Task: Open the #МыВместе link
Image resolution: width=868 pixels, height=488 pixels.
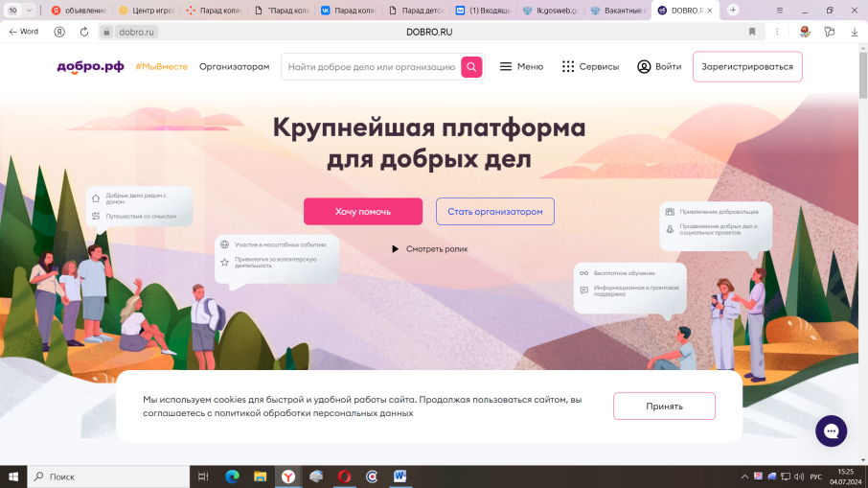Action: 161,66
